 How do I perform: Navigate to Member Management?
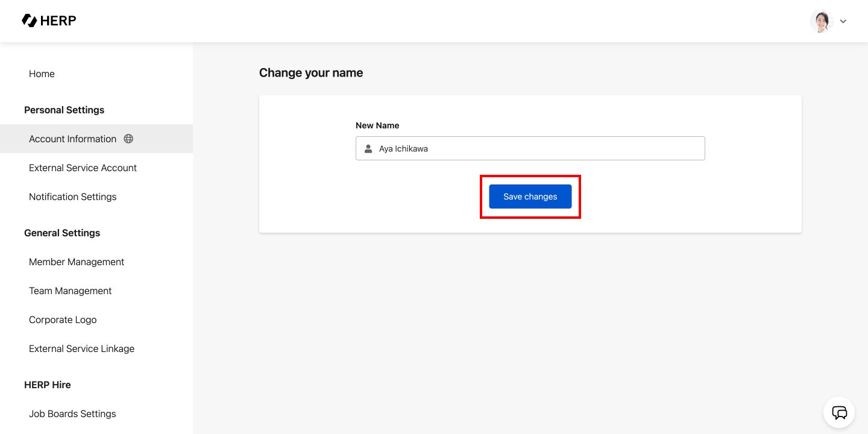click(x=77, y=262)
